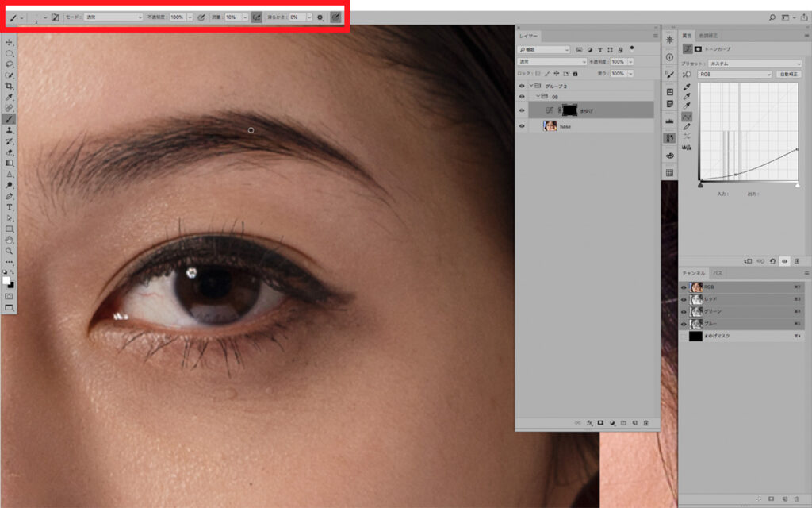Collapse the グループ 2 layer group
The height and width of the screenshot is (508, 812).
tap(530, 85)
